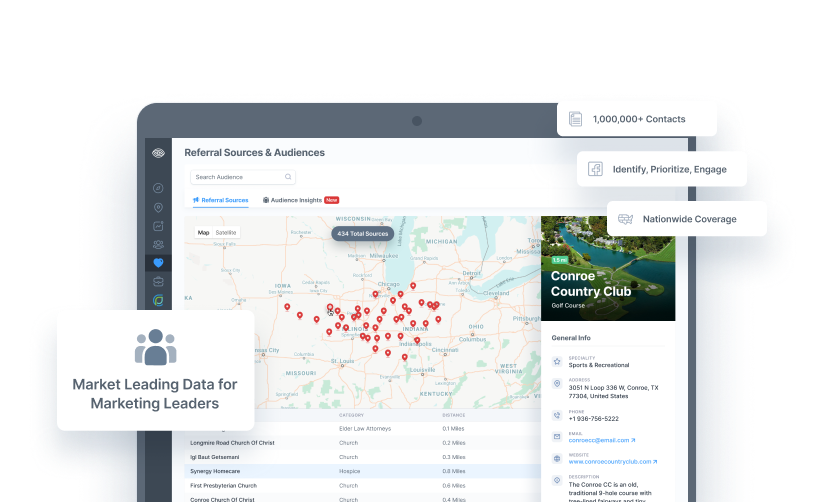Select the blue heart sidebar icon
The width and height of the screenshot is (830, 502).
[x=158, y=263]
